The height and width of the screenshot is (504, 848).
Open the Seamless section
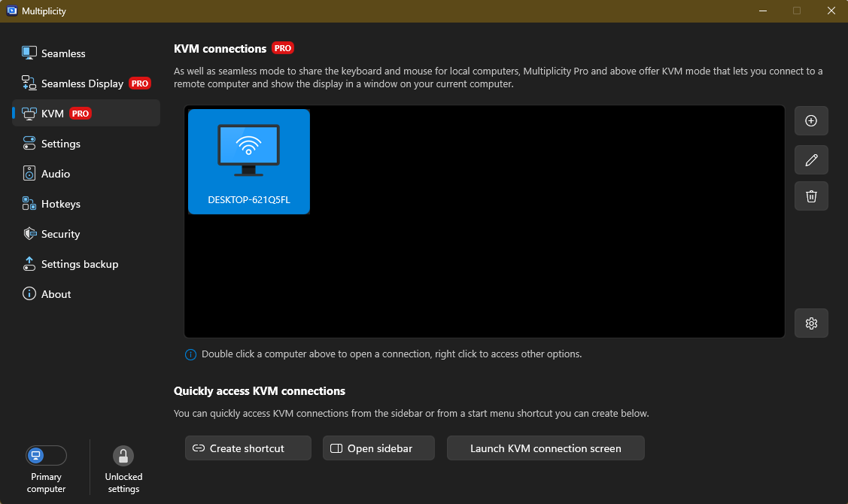(63, 53)
